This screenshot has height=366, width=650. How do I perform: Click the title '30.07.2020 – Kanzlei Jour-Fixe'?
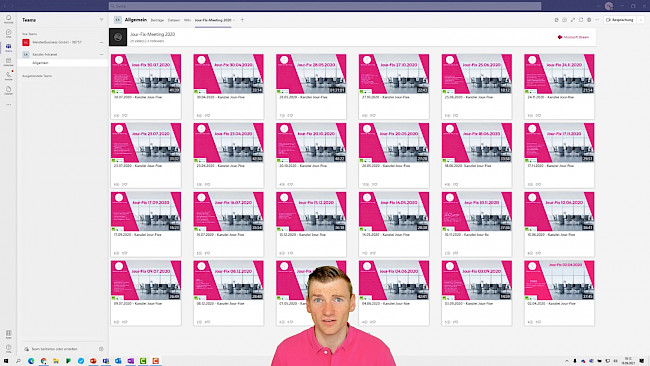(138, 97)
